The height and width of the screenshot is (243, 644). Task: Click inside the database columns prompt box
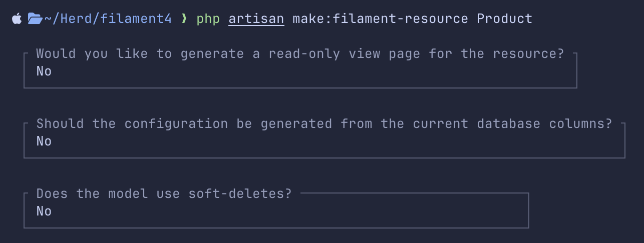coord(325,140)
